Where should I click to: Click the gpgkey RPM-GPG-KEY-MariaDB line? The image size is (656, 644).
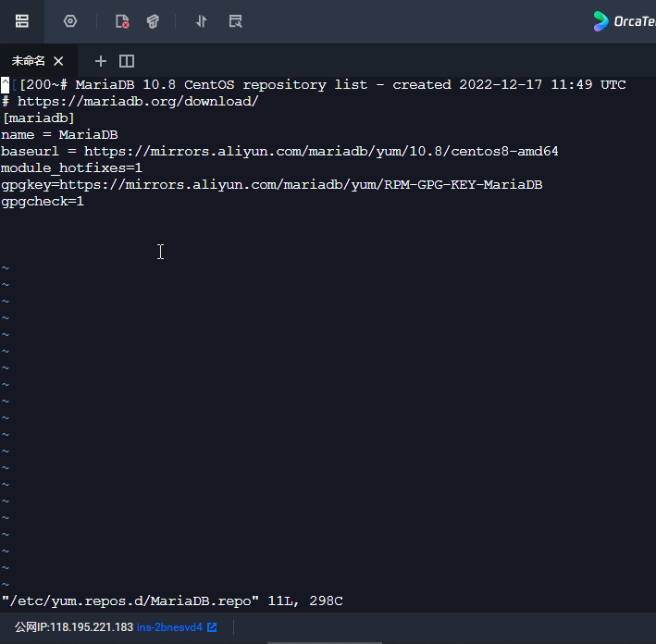(271, 184)
